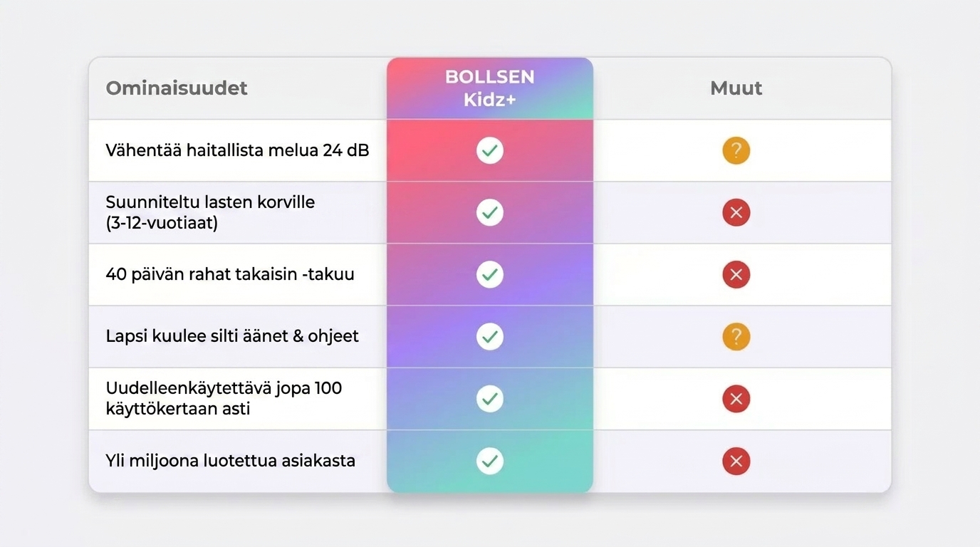Click the BOLLSEN Kidz+ column header

tap(489, 88)
